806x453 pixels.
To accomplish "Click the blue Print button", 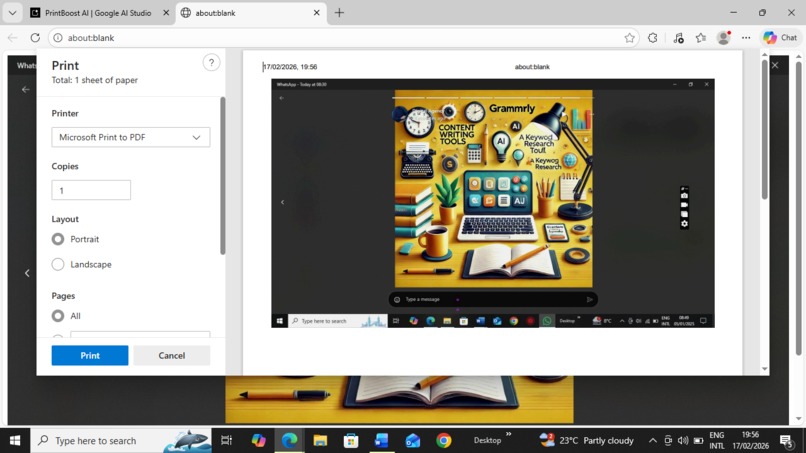I will (90, 355).
